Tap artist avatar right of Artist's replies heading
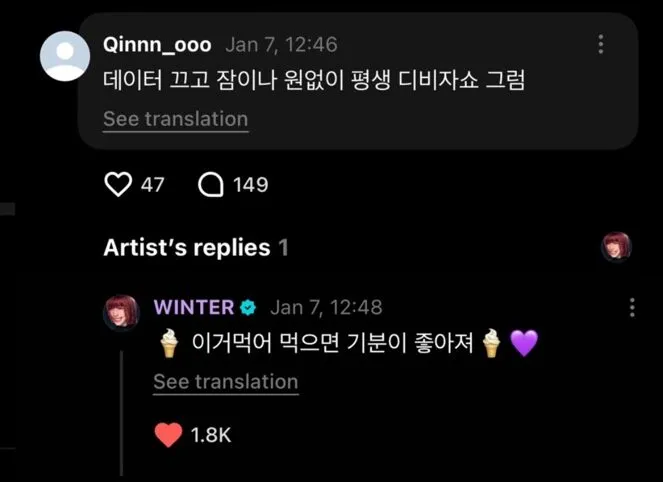663x482 pixels. (616, 247)
